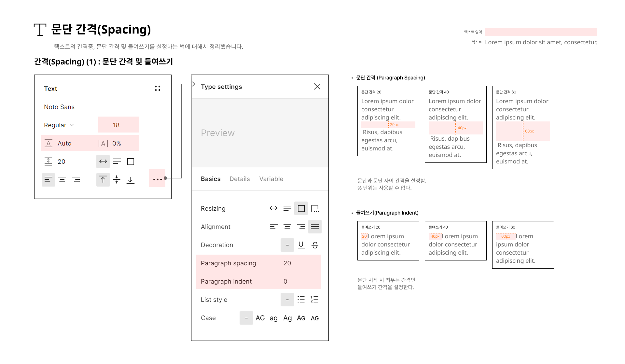This screenshot has height=364, width=625.
Task: Select uppercase AG case option
Action: (x=260, y=318)
